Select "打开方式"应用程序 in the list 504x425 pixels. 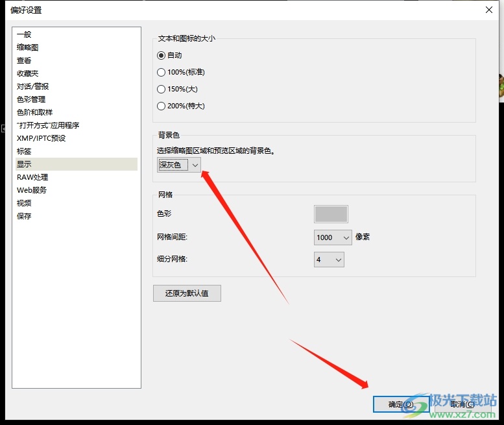point(77,125)
